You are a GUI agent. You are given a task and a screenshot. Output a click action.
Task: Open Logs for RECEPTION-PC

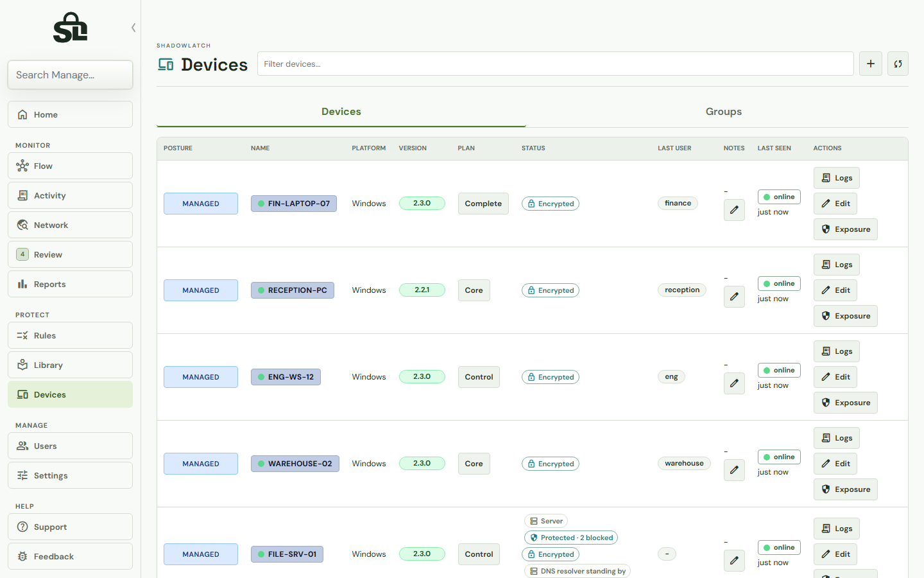click(x=837, y=265)
